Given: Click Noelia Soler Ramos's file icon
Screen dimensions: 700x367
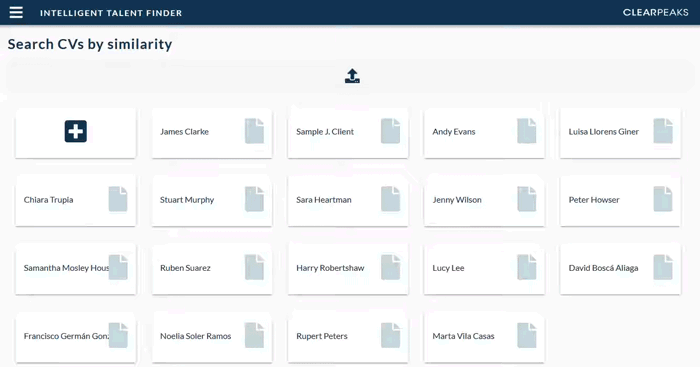Looking at the screenshot, I should (x=254, y=336).
